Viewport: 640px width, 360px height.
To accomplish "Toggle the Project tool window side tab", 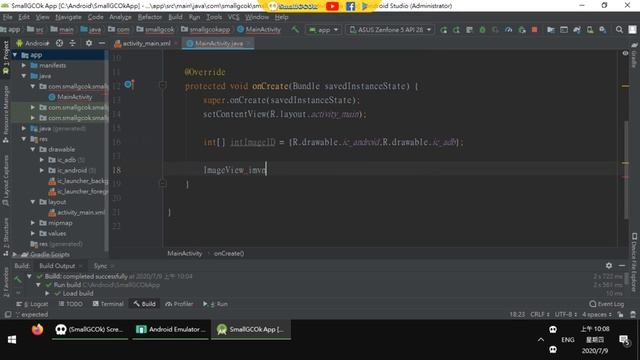I will pyautogui.click(x=6, y=58).
